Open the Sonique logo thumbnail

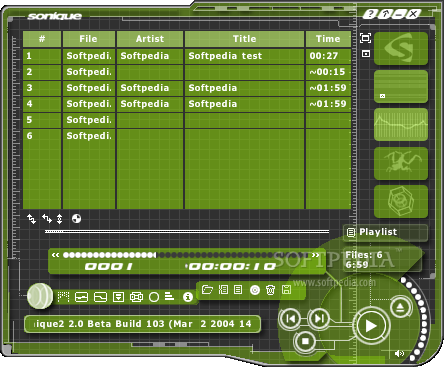(x=401, y=49)
